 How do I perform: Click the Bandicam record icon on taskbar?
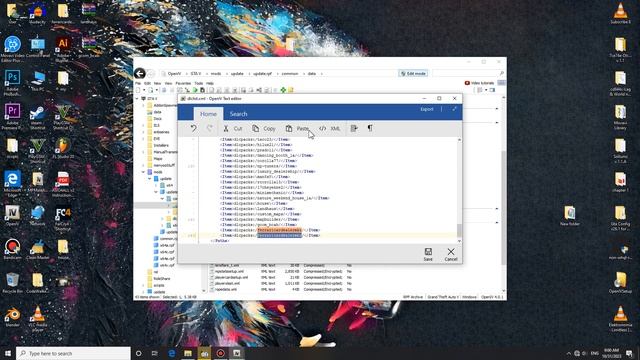point(220,353)
